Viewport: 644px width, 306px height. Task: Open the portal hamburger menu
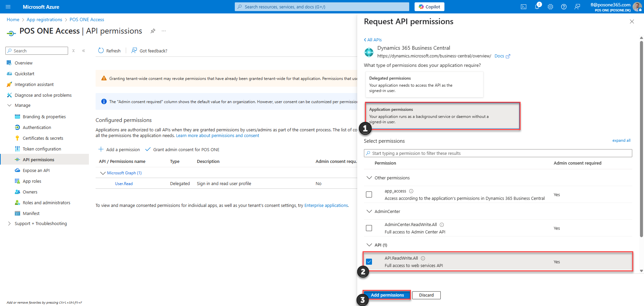8,7
